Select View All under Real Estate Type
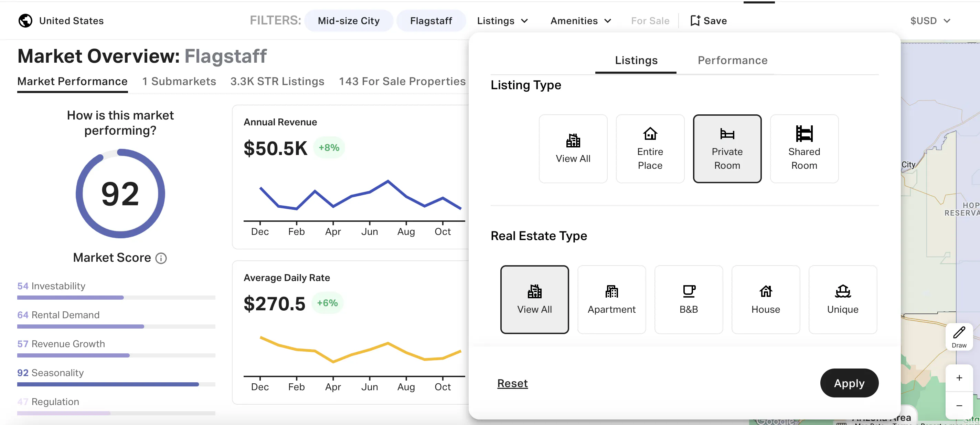Screen dimensions: 980x425 click(534, 299)
